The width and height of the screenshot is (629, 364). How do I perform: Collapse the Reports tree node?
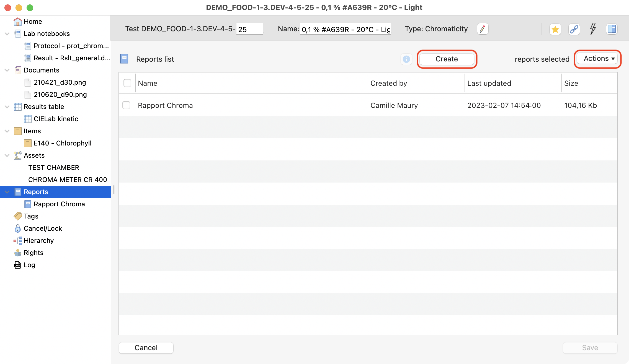(x=7, y=192)
